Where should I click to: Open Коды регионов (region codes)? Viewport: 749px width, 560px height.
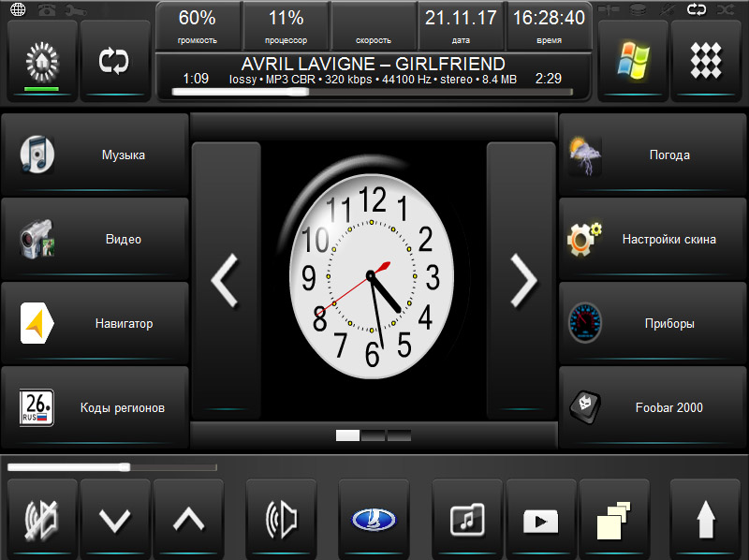(95, 408)
